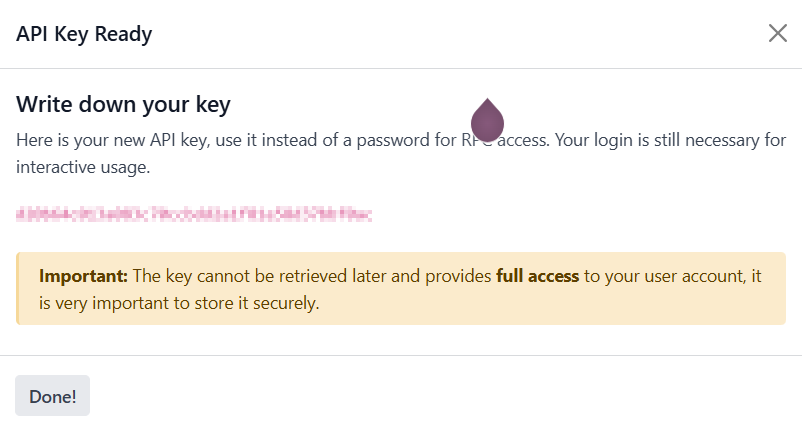This screenshot has width=802, height=432.
Task: Click the word 'access.' after RPC
Action: click(x=523, y=140)
